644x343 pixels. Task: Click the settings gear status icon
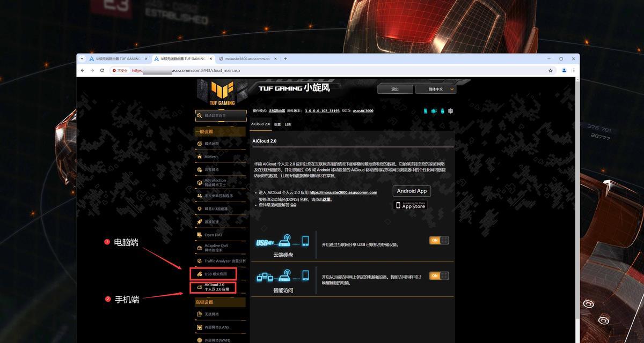(x=451, y=111)
